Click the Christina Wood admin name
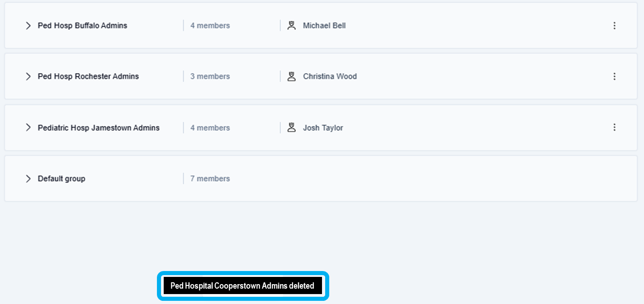The height and width of the screenshot is (304, 644). (330, 76)
